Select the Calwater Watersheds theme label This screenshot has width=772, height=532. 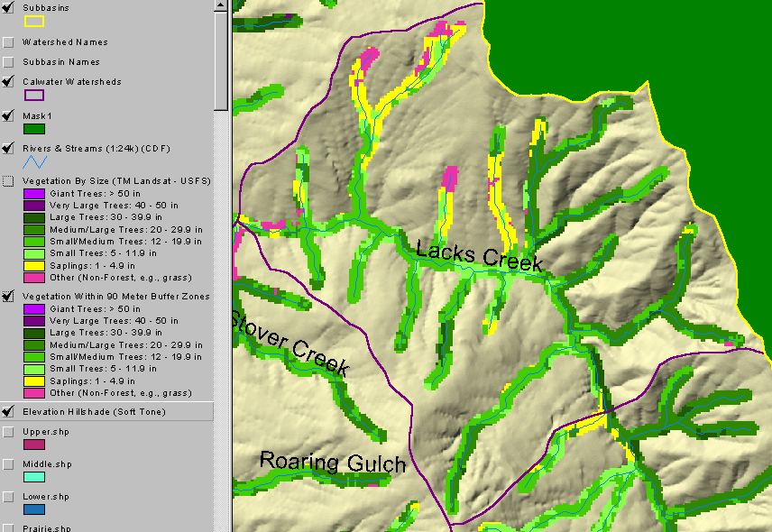(72, 82)
